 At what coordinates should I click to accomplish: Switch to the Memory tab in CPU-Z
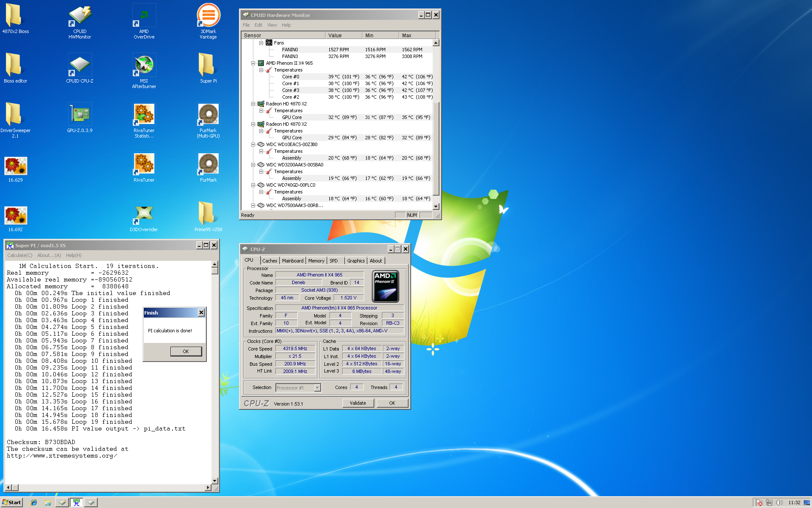pyautogui.click(x=316, y=261)
